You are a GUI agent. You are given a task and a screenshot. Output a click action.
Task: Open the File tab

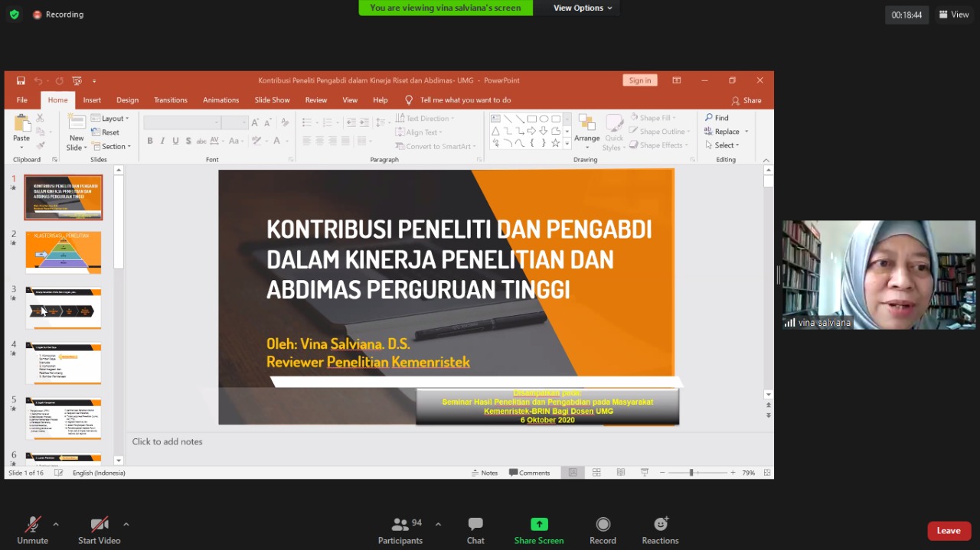click(x=22, y=100)
